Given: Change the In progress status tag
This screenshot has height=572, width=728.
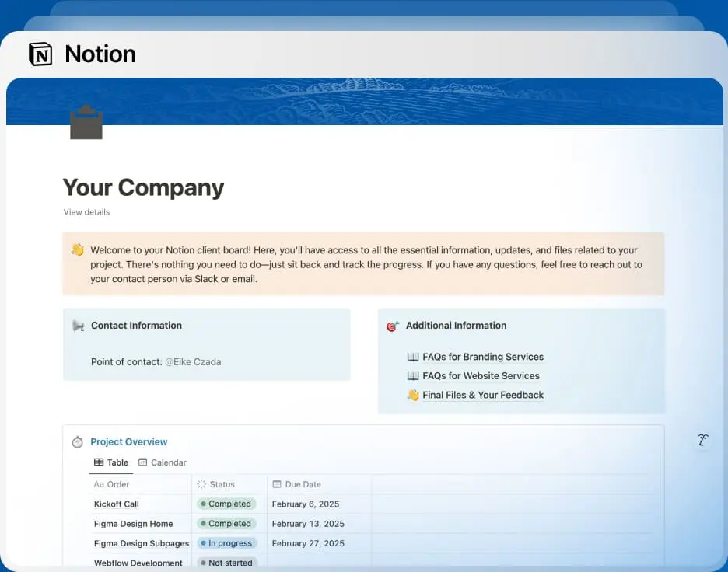Looking at the screenshot, I should click(x=226, y=543).
